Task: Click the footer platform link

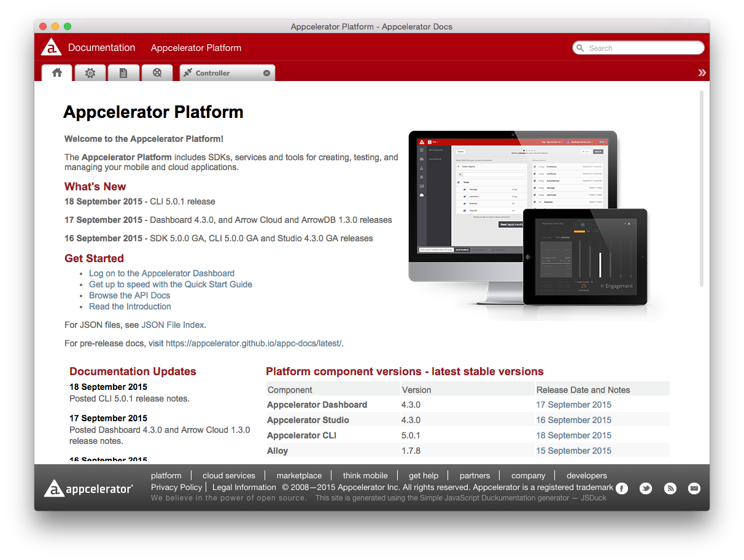Action: 166,475
